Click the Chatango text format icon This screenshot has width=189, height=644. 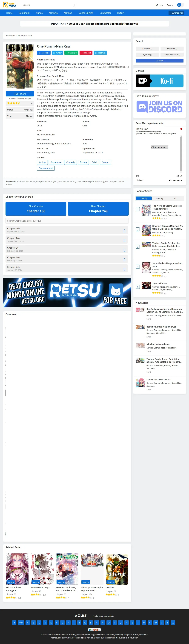[181, 176]
